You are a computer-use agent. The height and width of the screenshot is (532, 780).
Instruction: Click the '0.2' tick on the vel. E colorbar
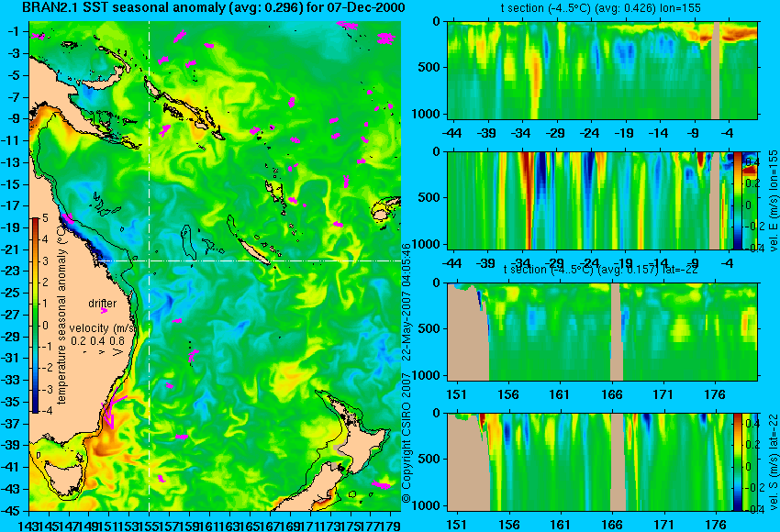coord(752,183)
